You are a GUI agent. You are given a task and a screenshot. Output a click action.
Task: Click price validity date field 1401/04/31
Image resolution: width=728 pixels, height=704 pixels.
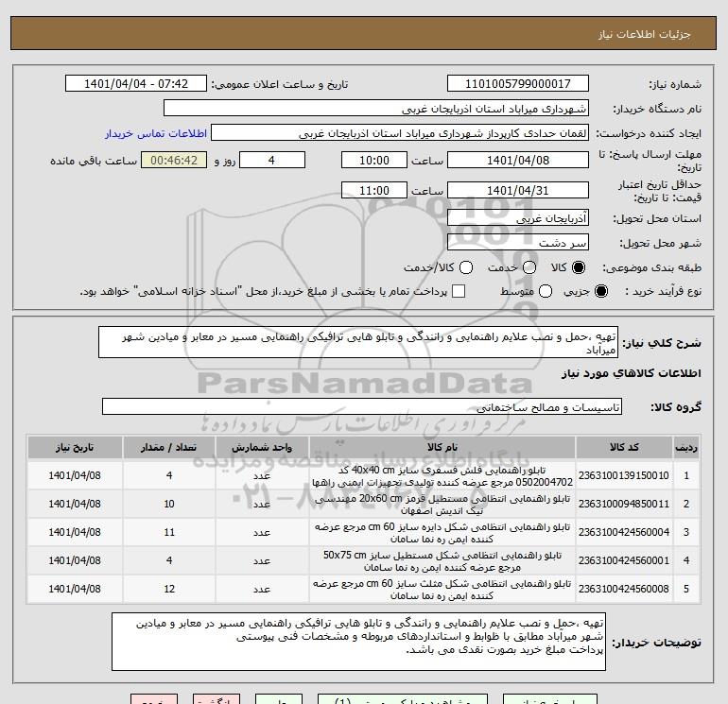coord(518,191)
